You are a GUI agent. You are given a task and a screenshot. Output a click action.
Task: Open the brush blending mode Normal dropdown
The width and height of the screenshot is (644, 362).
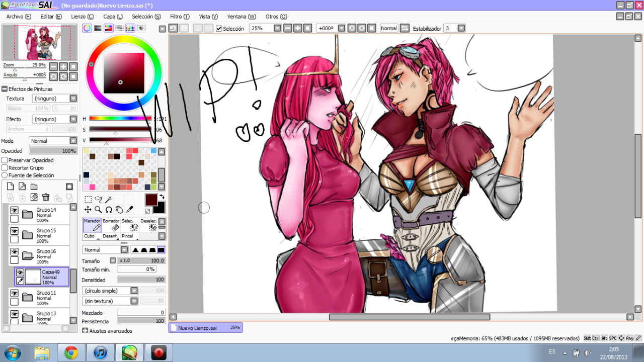(x=105, y=250)
